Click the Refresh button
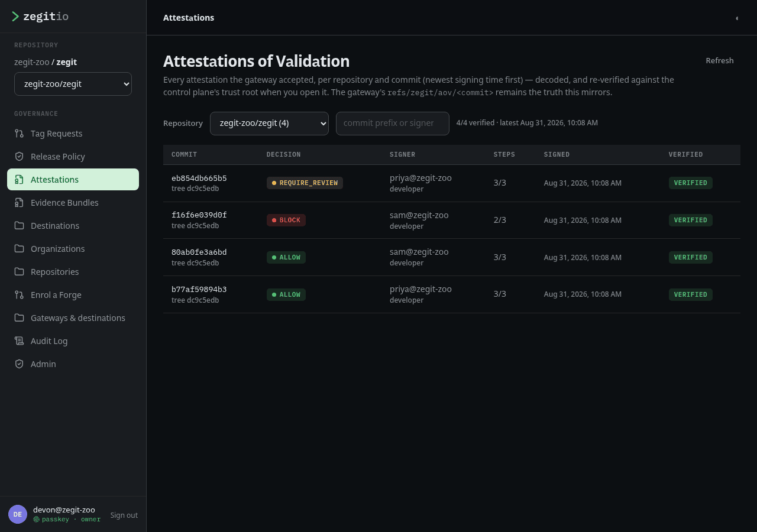 pos(719,60)
